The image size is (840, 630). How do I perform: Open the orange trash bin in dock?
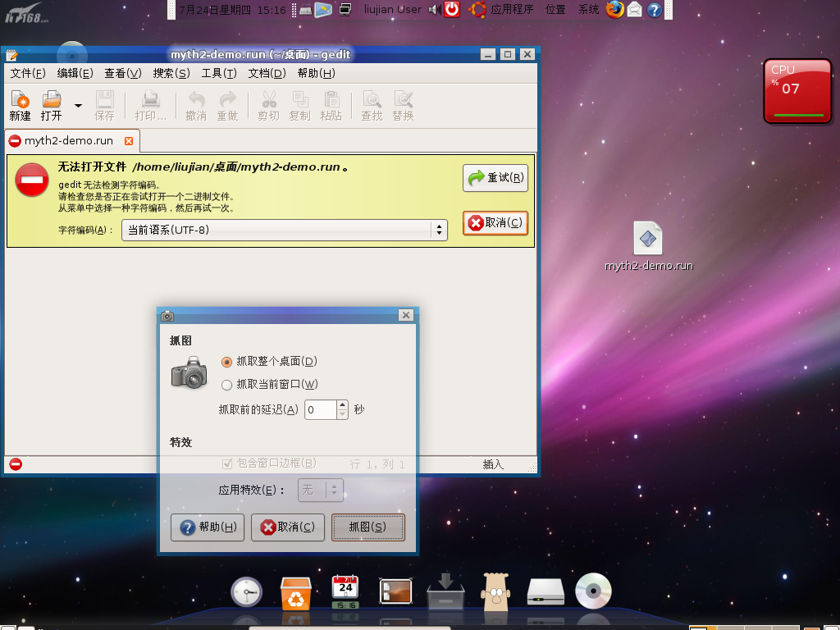[295, 593]
